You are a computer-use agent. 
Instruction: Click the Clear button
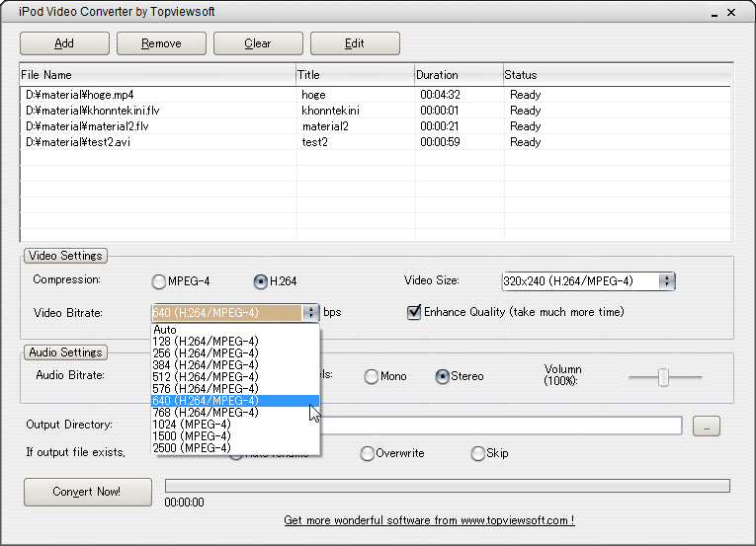pyautogui.click(x=258, y=43)
